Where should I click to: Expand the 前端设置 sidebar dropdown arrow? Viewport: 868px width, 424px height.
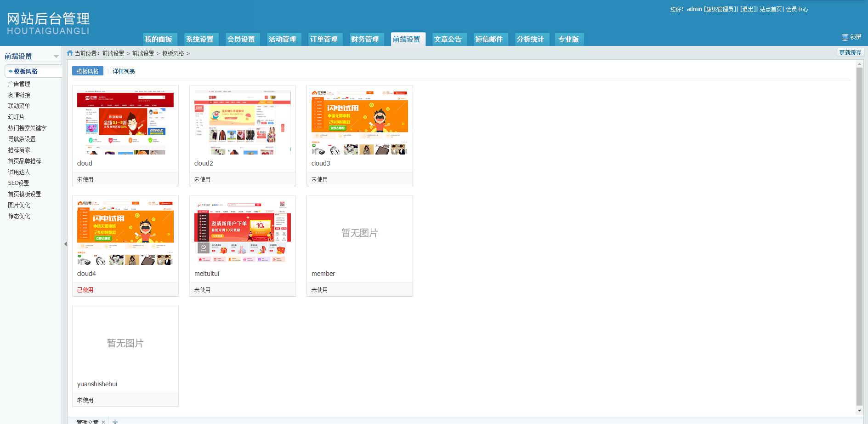[x=56, y=57]
